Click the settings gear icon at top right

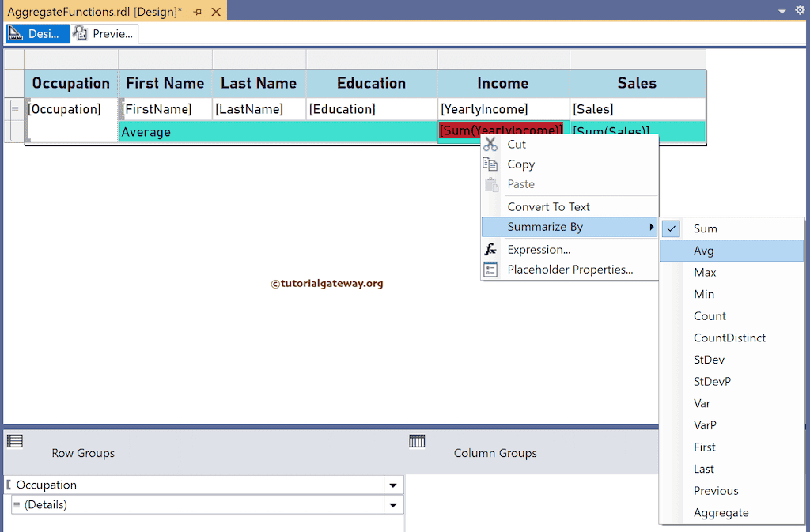point(798,10)
